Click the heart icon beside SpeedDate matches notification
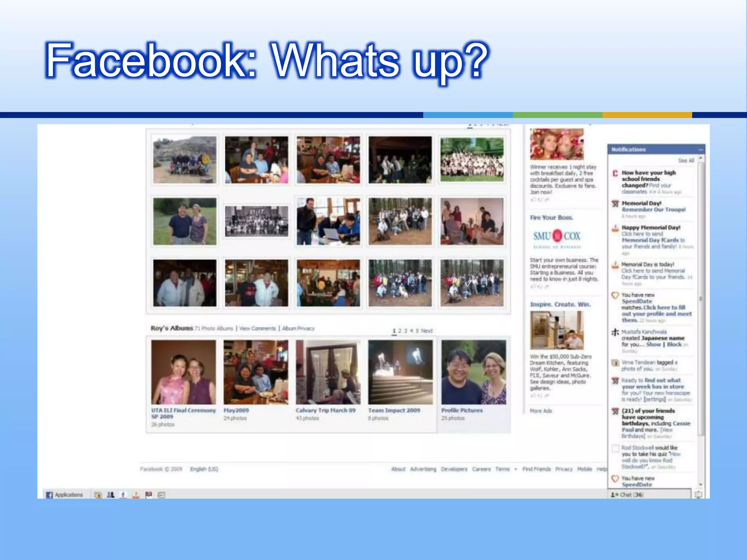The width and height of the screenshot is (747, 560). click(x=615, y=295)
